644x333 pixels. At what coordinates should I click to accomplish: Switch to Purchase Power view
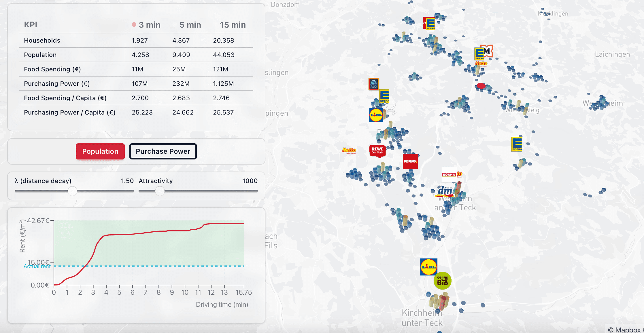163,151
